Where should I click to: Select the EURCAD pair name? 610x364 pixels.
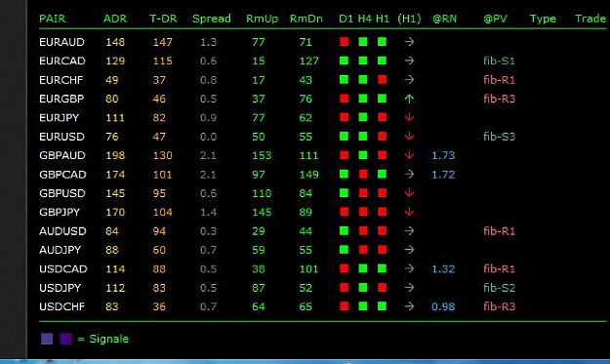click(62, 61)
